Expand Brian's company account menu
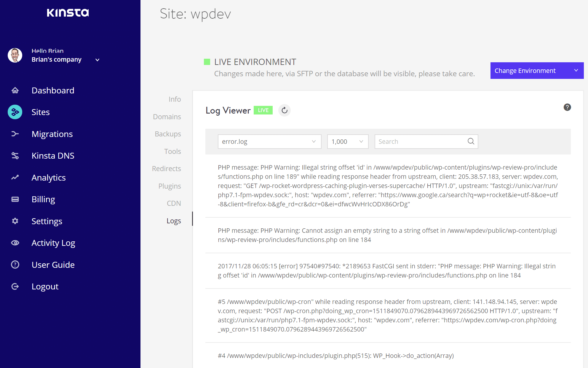The width and height of the screenshot is (588, 368). click(x=97, y=60)
